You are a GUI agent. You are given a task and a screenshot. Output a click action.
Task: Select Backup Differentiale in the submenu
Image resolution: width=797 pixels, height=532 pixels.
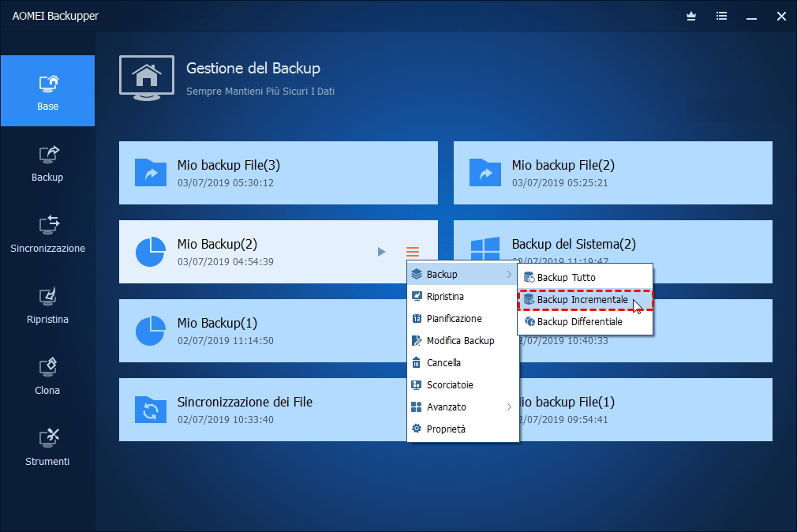[585, 322]
